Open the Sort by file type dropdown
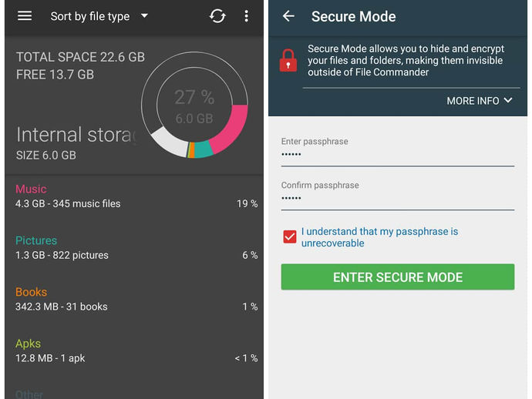This screenshot has height=399, width=532. point(99,16)
